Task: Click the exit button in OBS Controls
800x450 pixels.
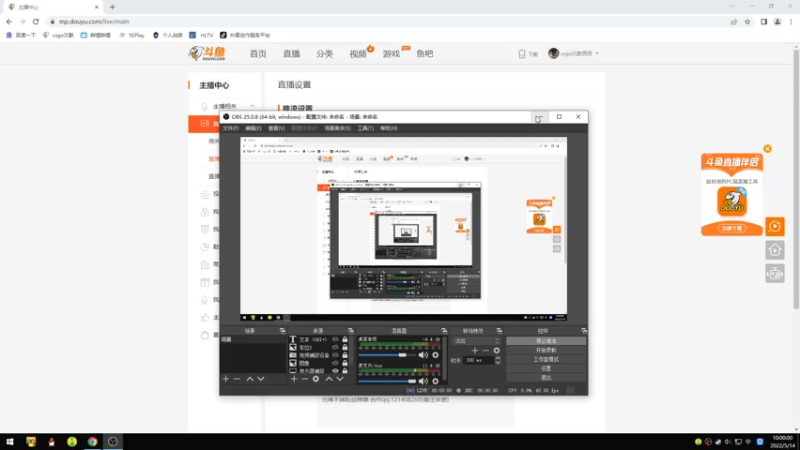Action: (x=546, y=378)
